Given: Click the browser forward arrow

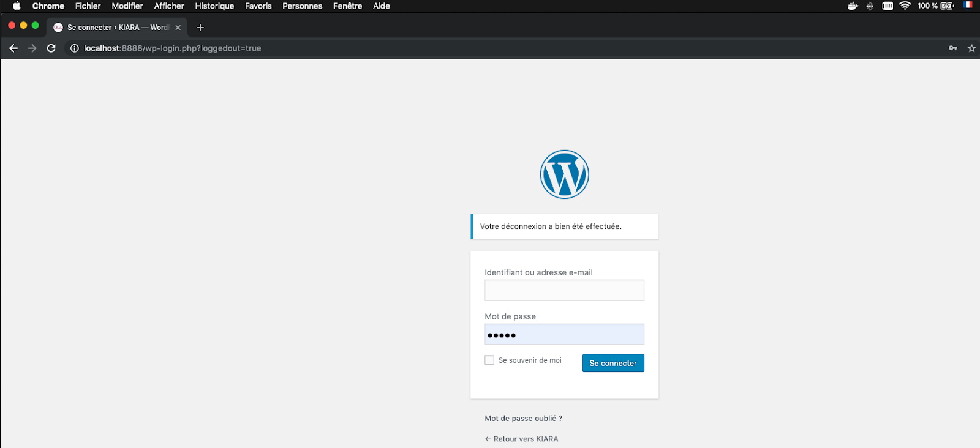Looking at the screenshot, I should [x=32, y=48].
